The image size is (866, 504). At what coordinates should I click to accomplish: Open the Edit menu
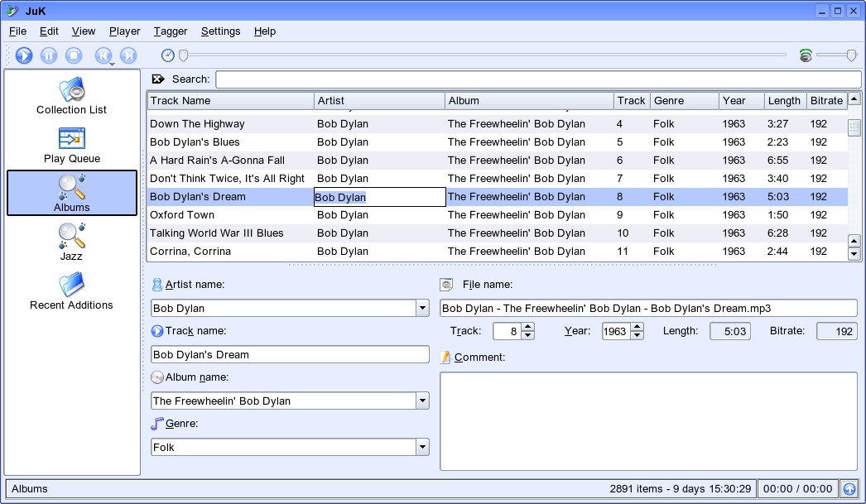pos(49,31)
